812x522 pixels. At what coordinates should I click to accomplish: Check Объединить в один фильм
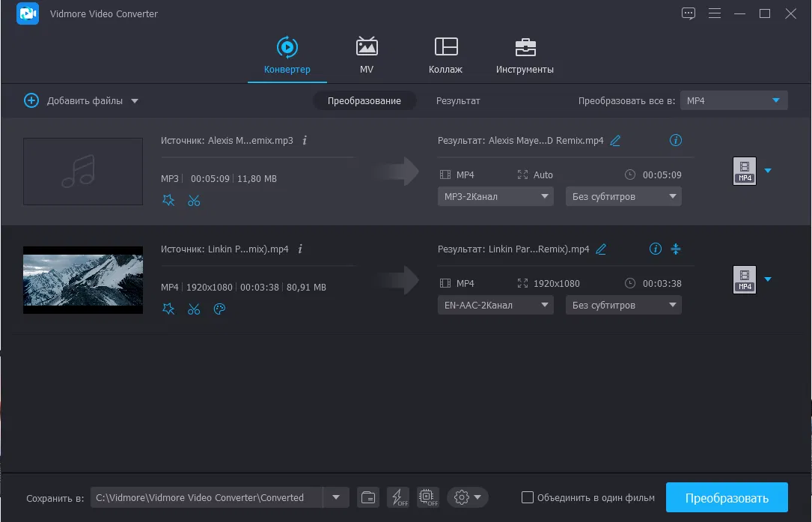[x=527, y=497]
